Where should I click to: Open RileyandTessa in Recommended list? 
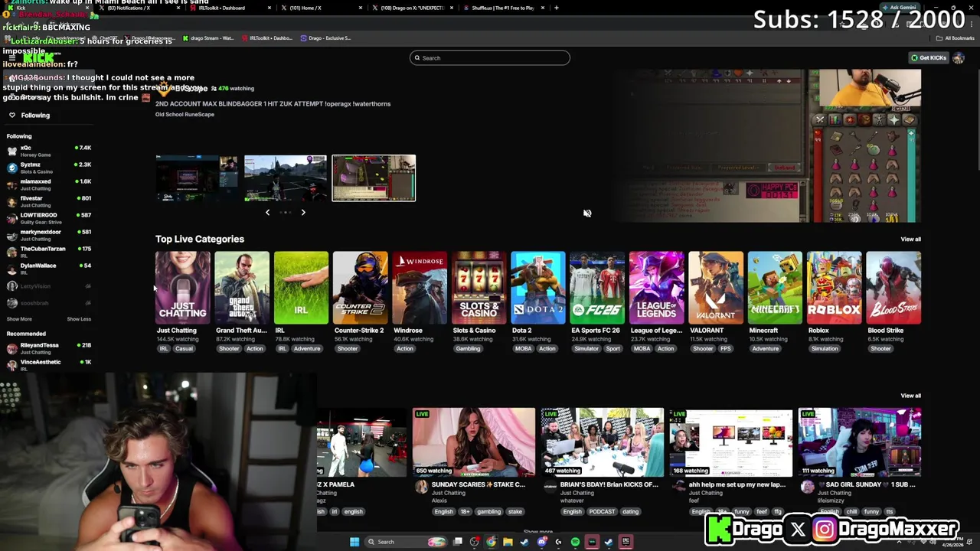pyautogui.click(x=47, y=348)
